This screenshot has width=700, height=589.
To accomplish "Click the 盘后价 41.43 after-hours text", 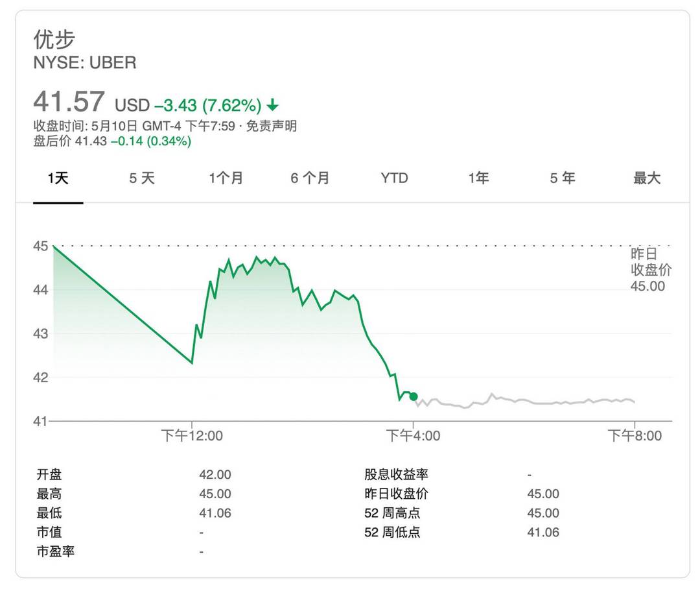I will coord(70,141).
